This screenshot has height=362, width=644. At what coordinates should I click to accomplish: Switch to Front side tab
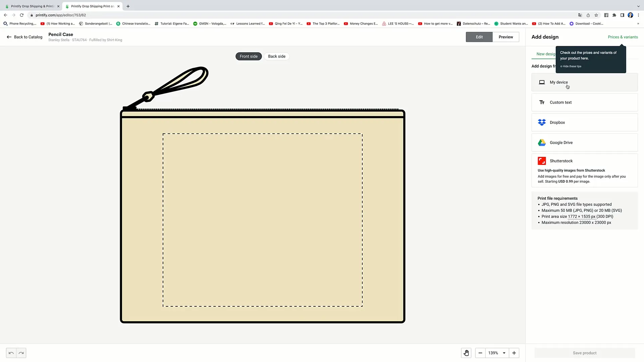(x=248, y=56)
